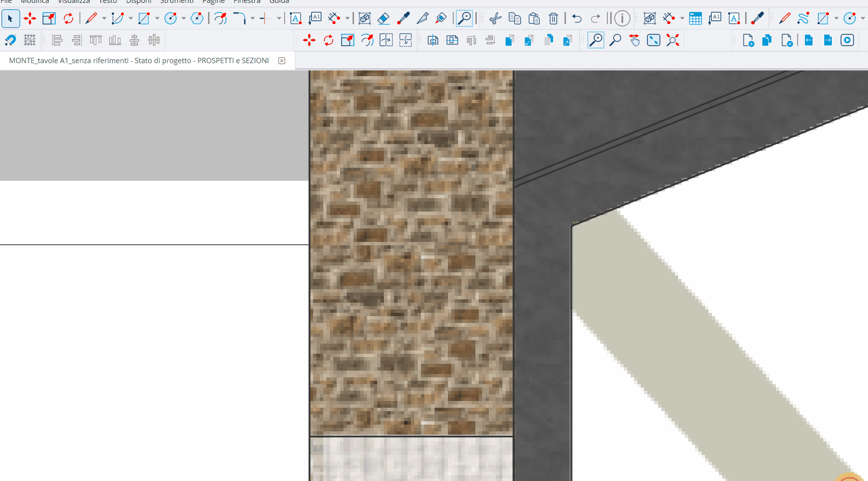Activate the pan hand tool

point(634,40)
